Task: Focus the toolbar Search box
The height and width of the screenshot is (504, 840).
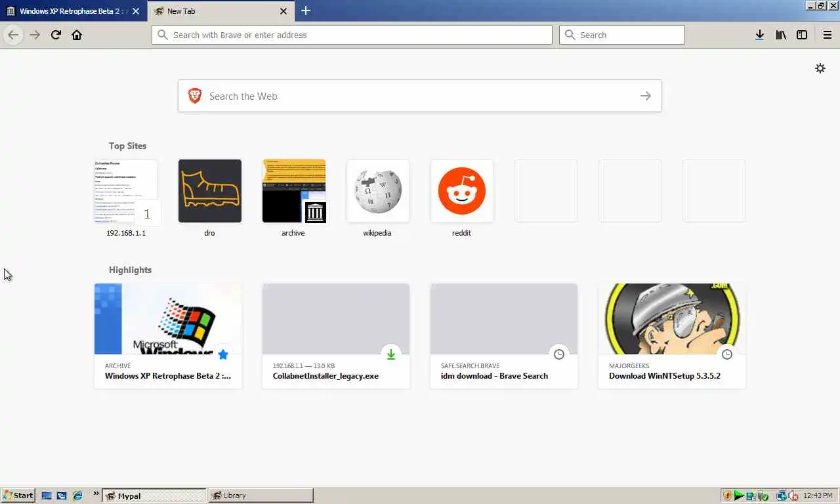Action: click(x=622, y=35)
